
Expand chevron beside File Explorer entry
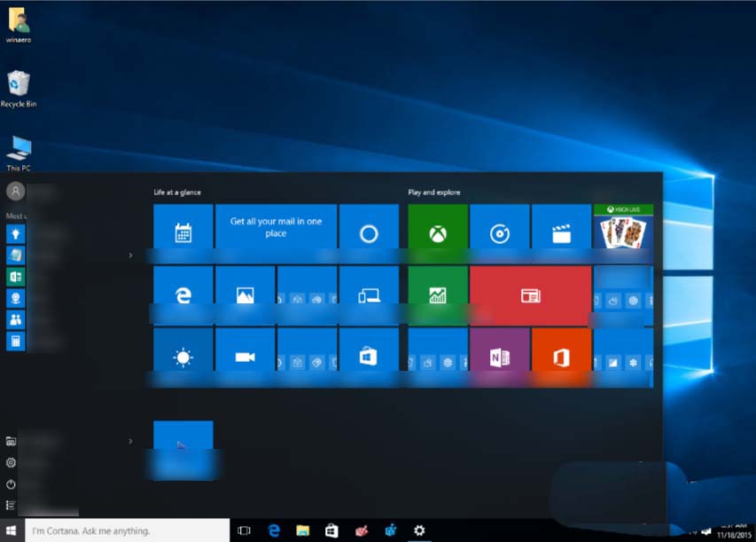130,441
